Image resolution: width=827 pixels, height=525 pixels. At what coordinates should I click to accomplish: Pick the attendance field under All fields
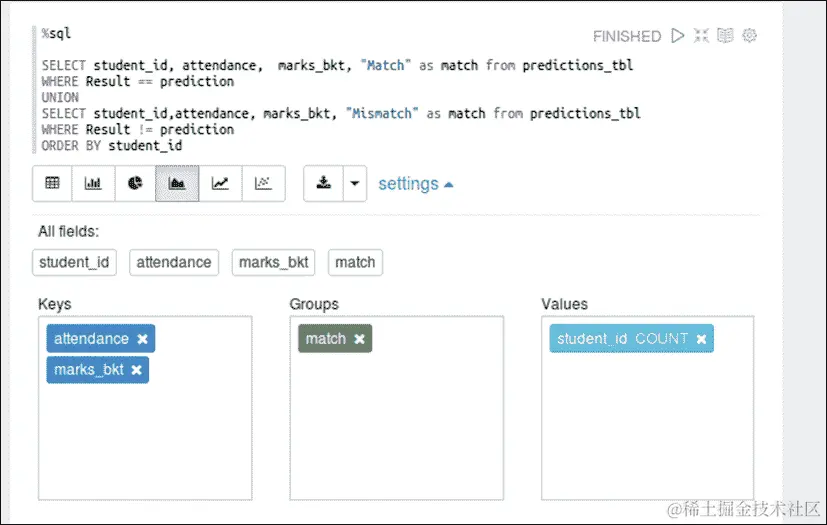click(174, 262)
